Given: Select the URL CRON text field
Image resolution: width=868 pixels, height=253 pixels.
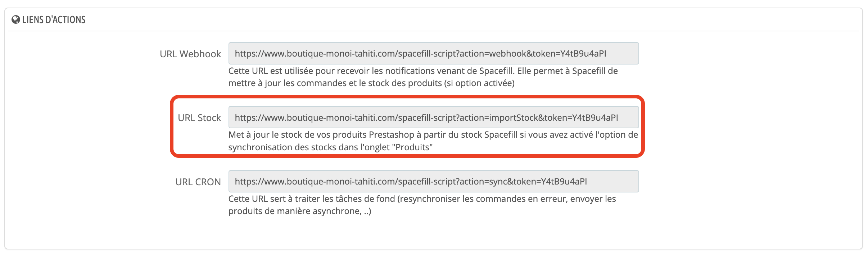Looking at the screenshot, I should (433, 181).
